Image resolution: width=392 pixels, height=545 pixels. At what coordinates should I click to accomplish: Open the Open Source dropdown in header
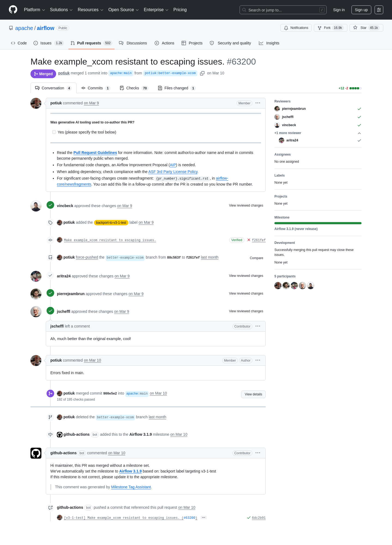(124, 10)
